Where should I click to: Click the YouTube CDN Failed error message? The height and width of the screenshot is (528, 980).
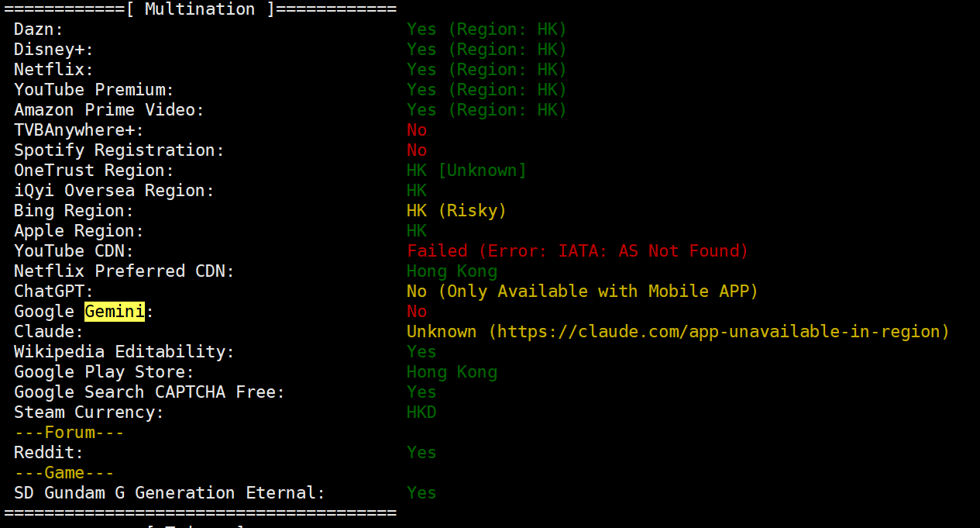point(578,251)
